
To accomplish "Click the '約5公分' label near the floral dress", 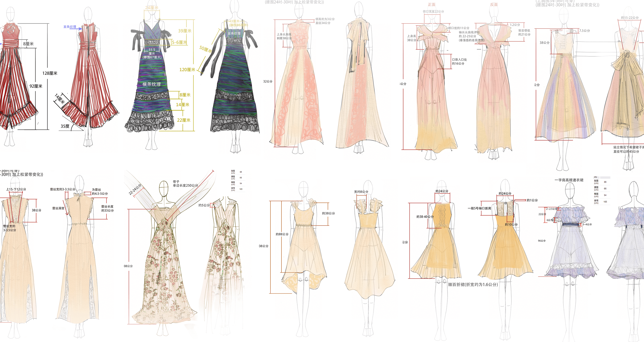I will click(x=204, y=205).
